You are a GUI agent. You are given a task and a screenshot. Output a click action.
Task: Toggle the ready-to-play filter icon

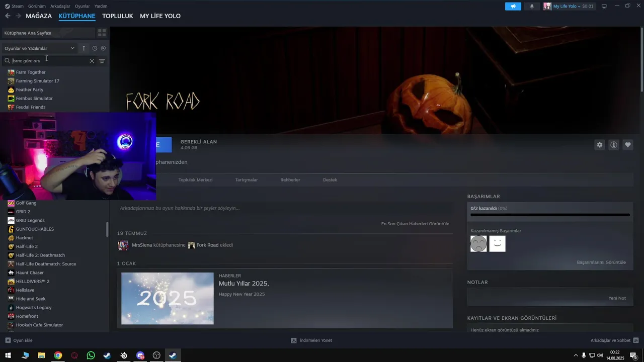click(x=103, y=48)
